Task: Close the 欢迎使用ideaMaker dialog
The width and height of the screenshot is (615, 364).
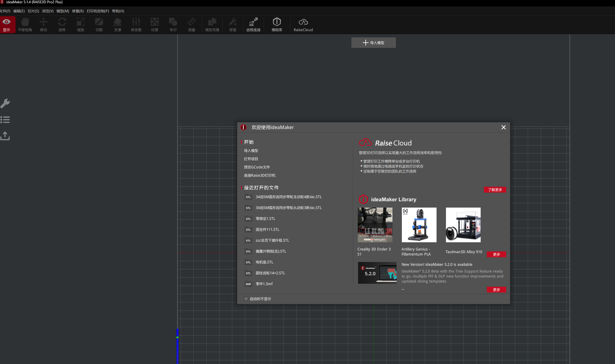Action: 503,127
